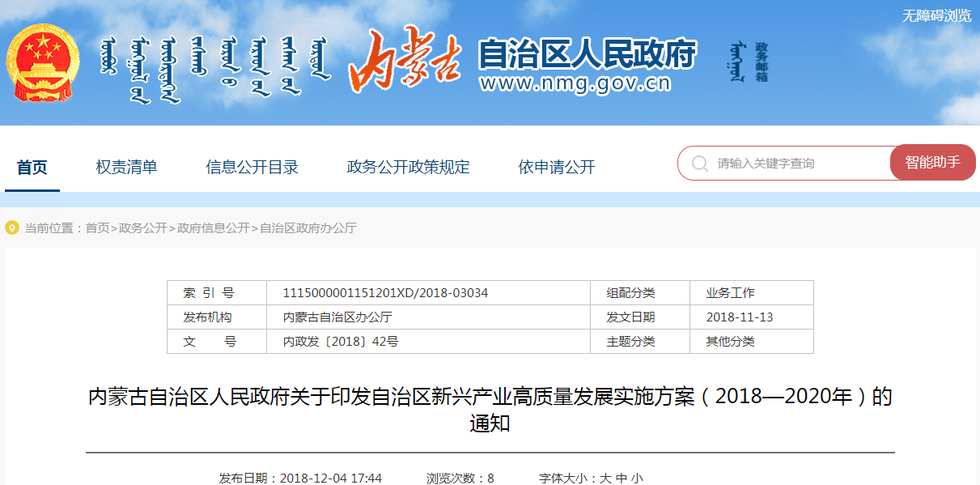Click the search magnifier icon

[x=698, y=163]
